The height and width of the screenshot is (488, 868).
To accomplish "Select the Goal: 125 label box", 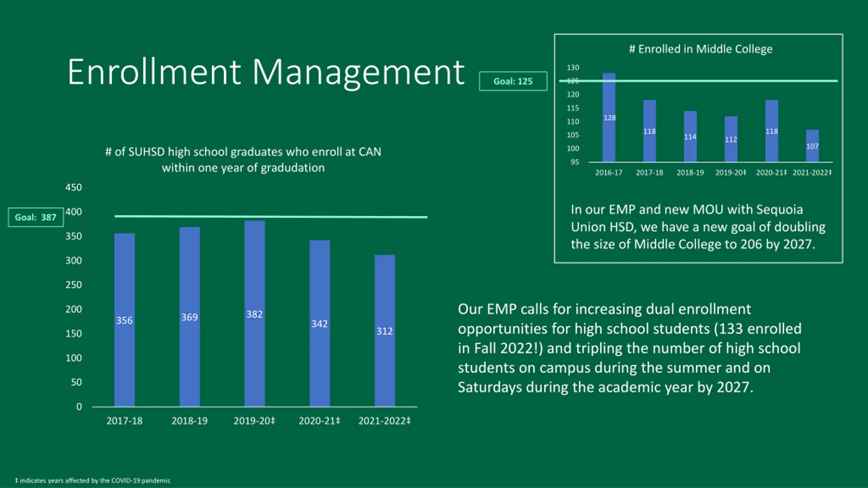I will [513, 81].
